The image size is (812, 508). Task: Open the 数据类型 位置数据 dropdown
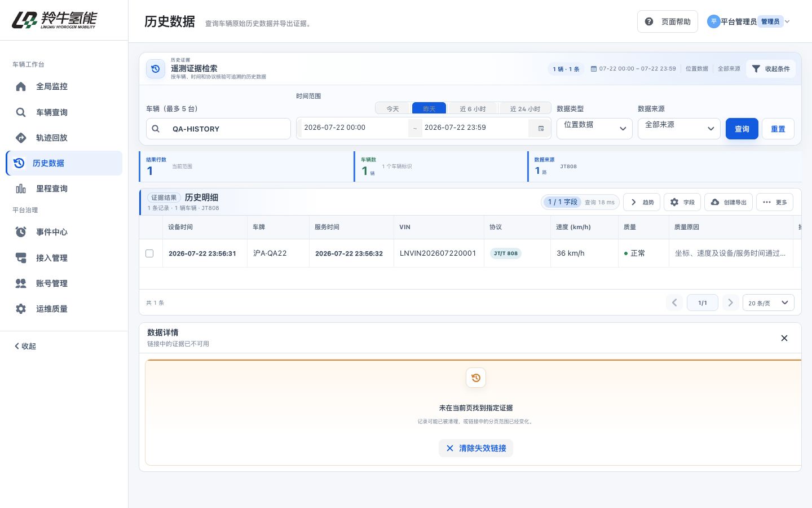(x=594, y=129)
